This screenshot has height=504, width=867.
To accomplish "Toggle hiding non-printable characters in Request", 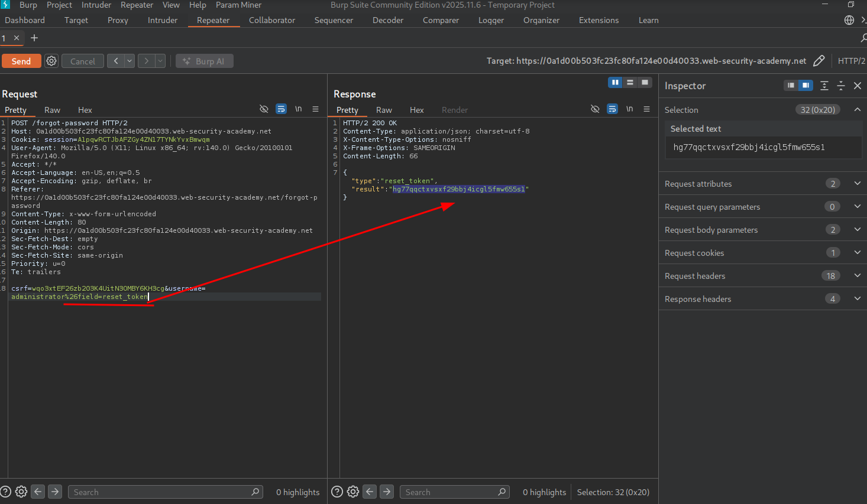I will [x=264, y=109].
